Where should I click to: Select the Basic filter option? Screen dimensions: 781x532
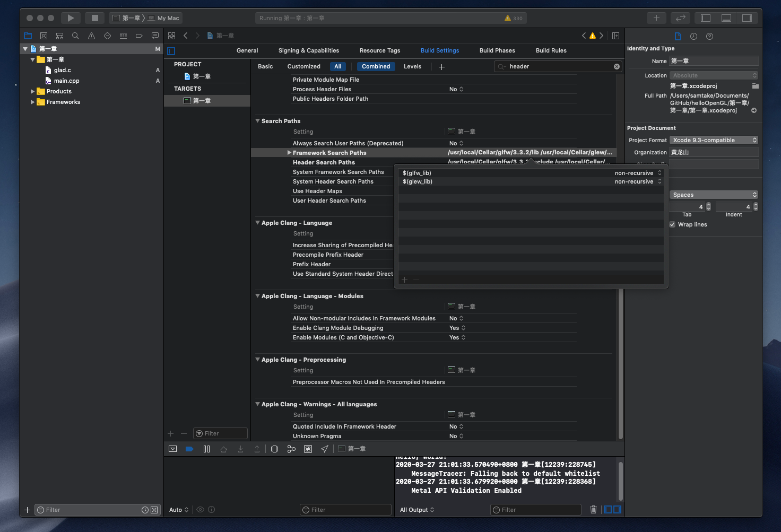pyautogui.click(x=265, y=66)
